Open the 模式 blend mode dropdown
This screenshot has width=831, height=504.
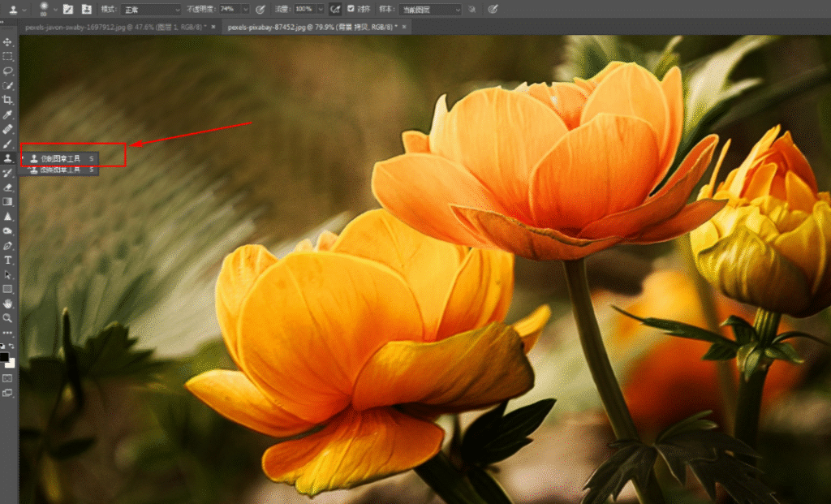pos(151,10)
